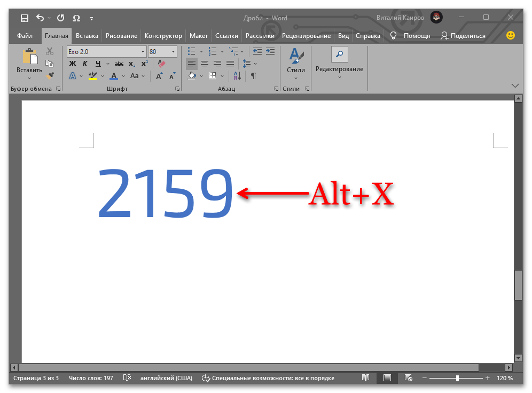Click the vertical scrollbar thumb
The width and height of the screenshot is (532, 393).
[x=518, y=286]
